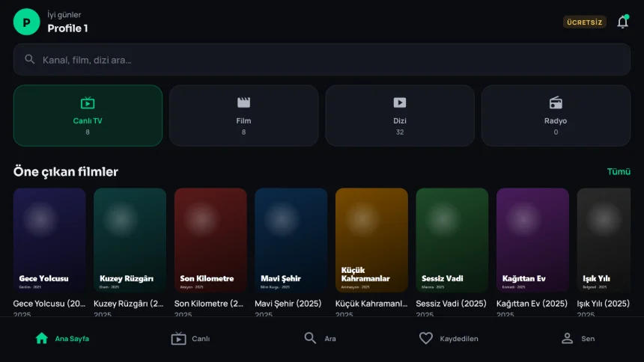
Task: Switch to the Sen tab label
Action: (588, 339)
